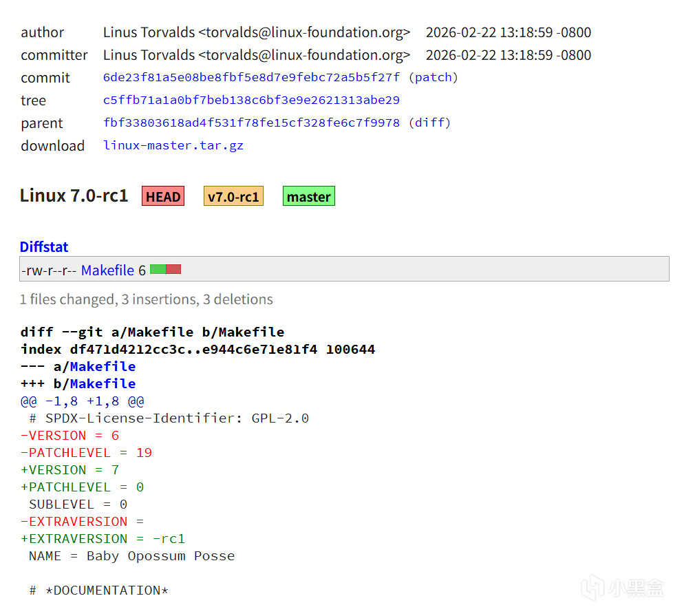Click the red part of diffstat bar
684x616 pixels.
pyautogui.click(x=173, y=270)
